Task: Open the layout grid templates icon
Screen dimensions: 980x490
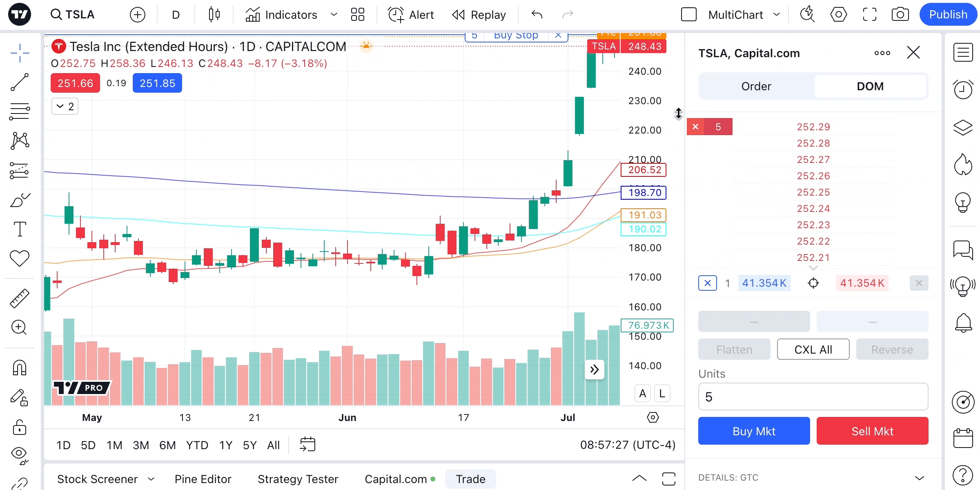Action: coord(357,15)
